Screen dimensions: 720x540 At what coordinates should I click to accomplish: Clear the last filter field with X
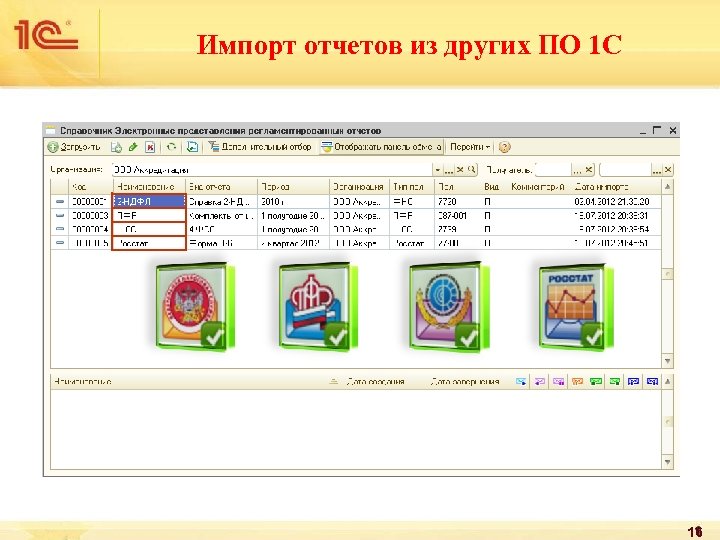(x=668, y=170)
